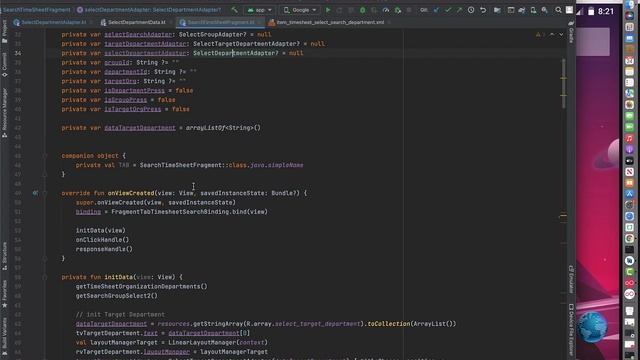Go to previous highlighted error arrow
This screenshot has width=640, height=360.
pos(552,35)
